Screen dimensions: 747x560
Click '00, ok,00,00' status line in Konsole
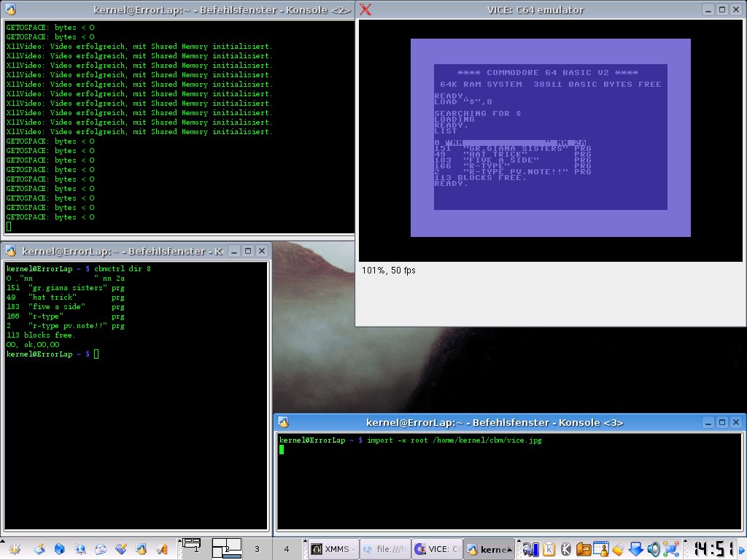[x=33, y=345]
